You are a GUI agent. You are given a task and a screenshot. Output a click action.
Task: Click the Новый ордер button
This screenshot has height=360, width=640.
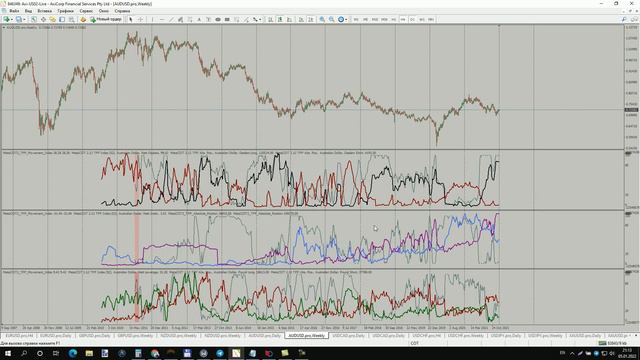[106, 19]
